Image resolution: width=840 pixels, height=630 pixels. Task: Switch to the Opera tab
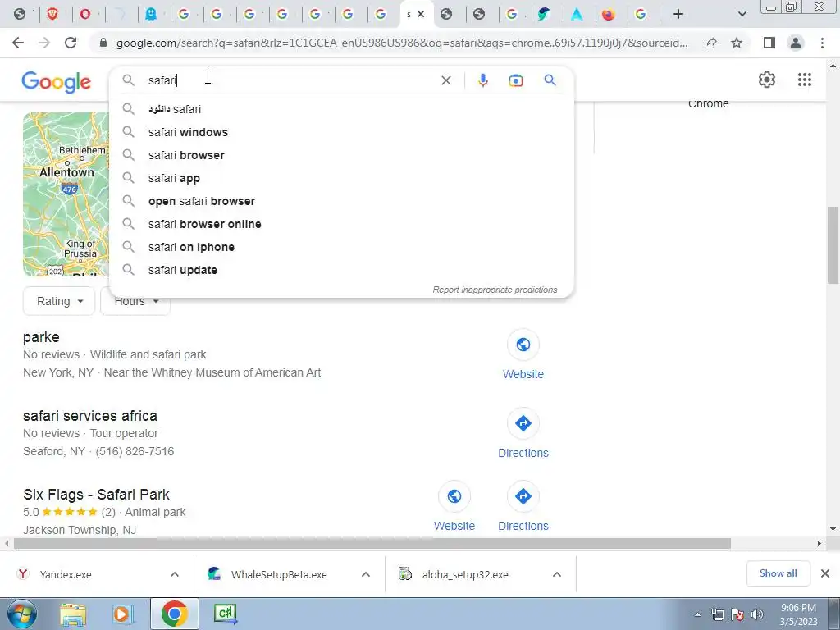click(x=84, y=14)
